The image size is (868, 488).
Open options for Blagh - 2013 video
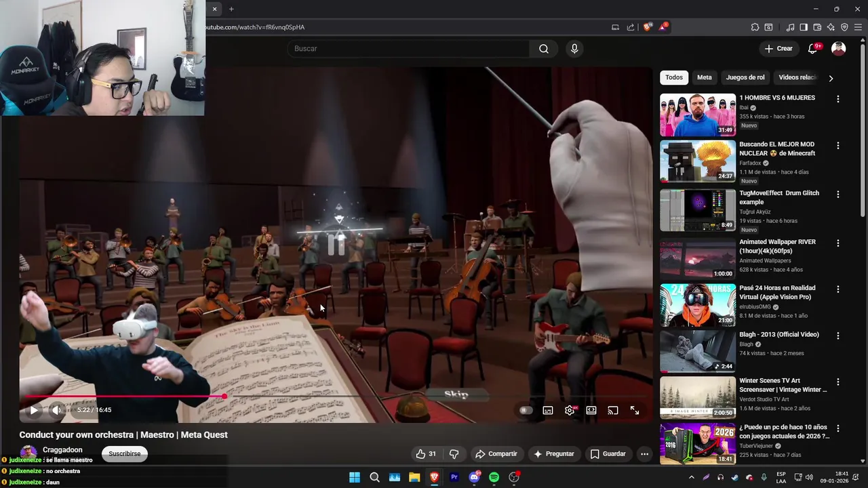[838, 335]
